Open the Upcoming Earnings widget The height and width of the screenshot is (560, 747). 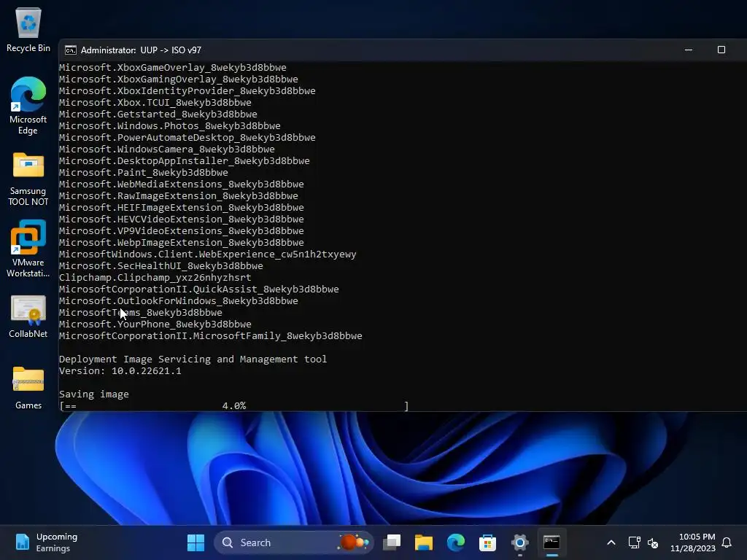pos(46,542)
